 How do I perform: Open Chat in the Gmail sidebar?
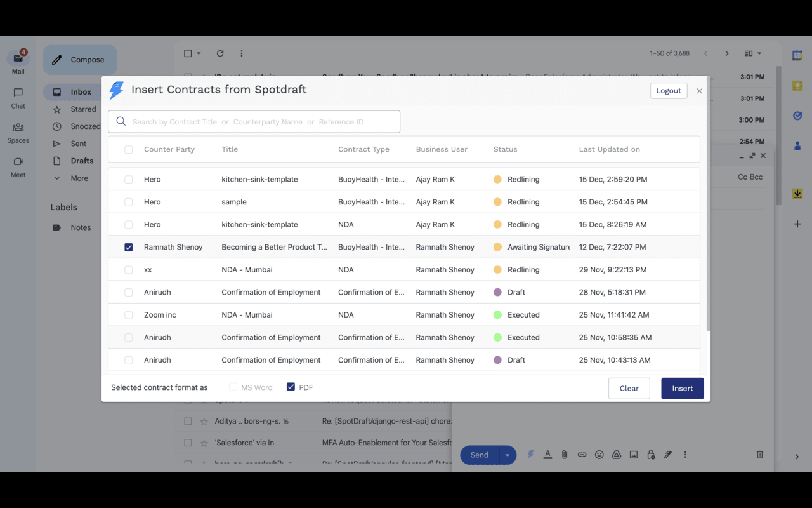(x=18, y=98)
